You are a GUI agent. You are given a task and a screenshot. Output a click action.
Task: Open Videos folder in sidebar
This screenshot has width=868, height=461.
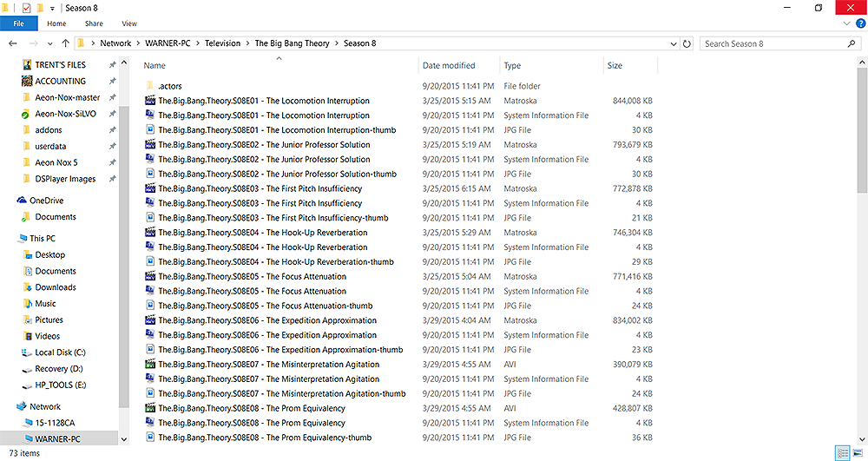[47, 336]
